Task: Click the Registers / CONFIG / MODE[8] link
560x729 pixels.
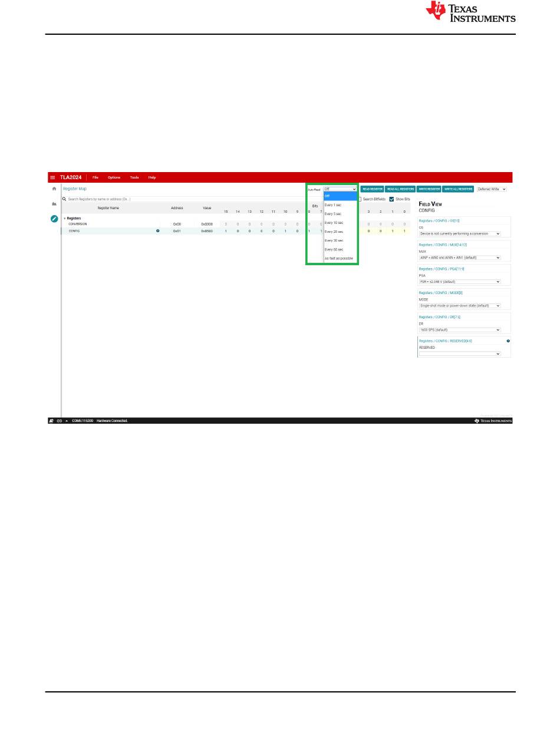Action: [441, 293]
